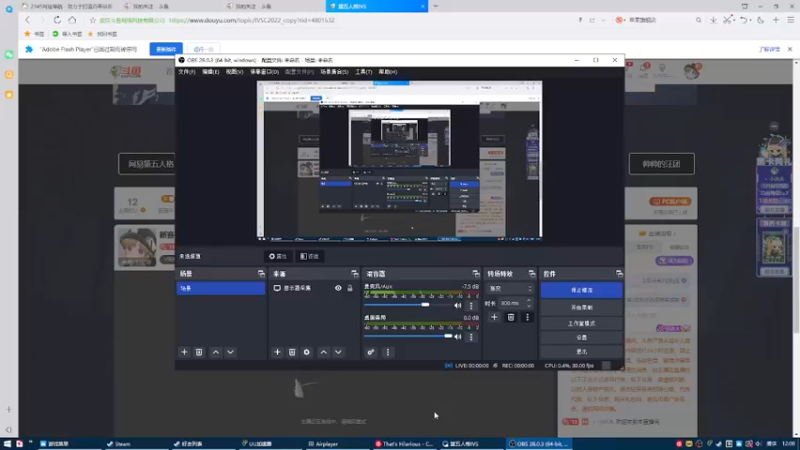Screen dimensions: 800x450
Task: Open desktop audio channel three-dot options
Action: (471, 337)
